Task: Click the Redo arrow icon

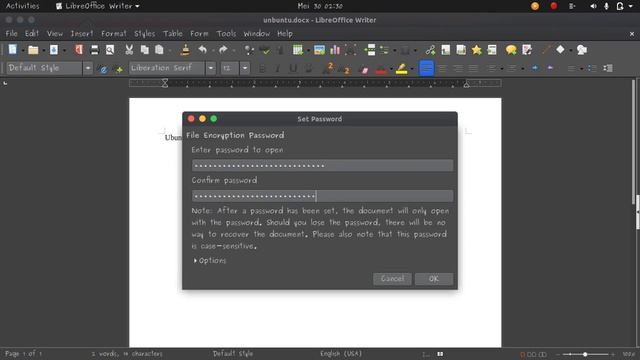Action: coord(223,50)
